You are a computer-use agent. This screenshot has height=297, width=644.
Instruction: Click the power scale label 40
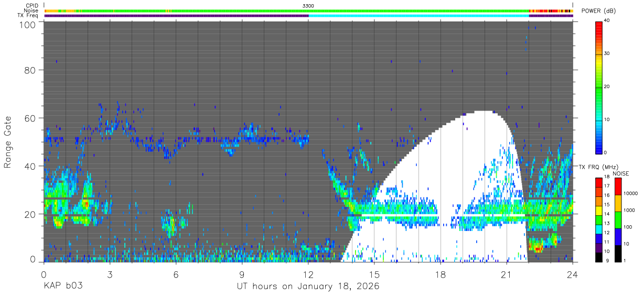[607, 21]
